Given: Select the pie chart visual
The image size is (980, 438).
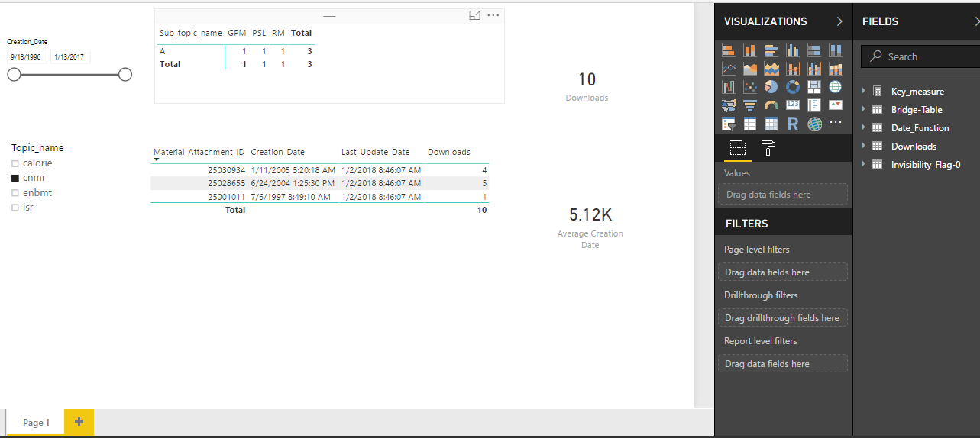Looking at the screenshot, I should (x=771, y=87).
